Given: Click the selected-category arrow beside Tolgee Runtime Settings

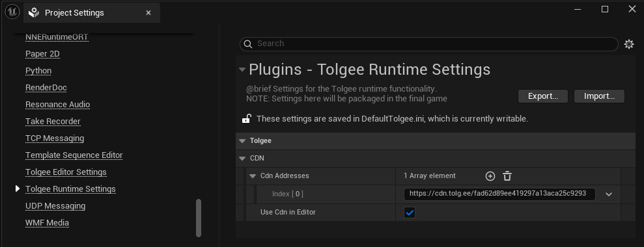Looking at the screenshot, I should click(17, 188).
